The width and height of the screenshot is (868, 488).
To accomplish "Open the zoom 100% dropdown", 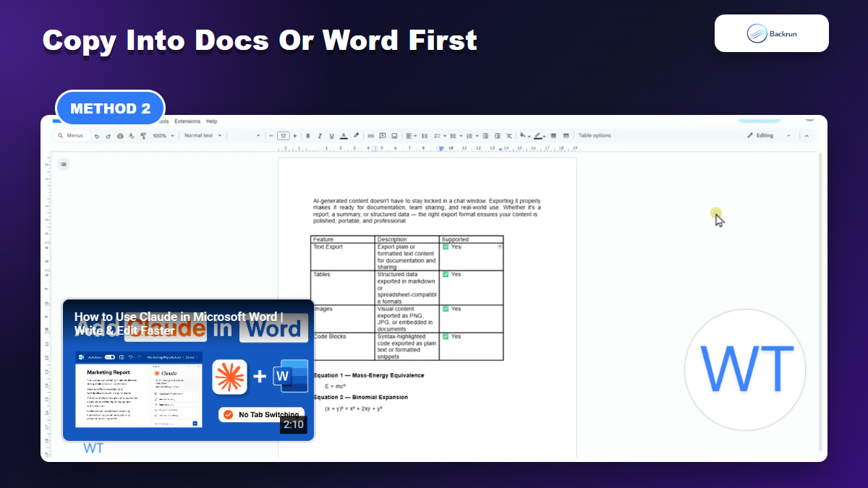I will pos(163,136).
